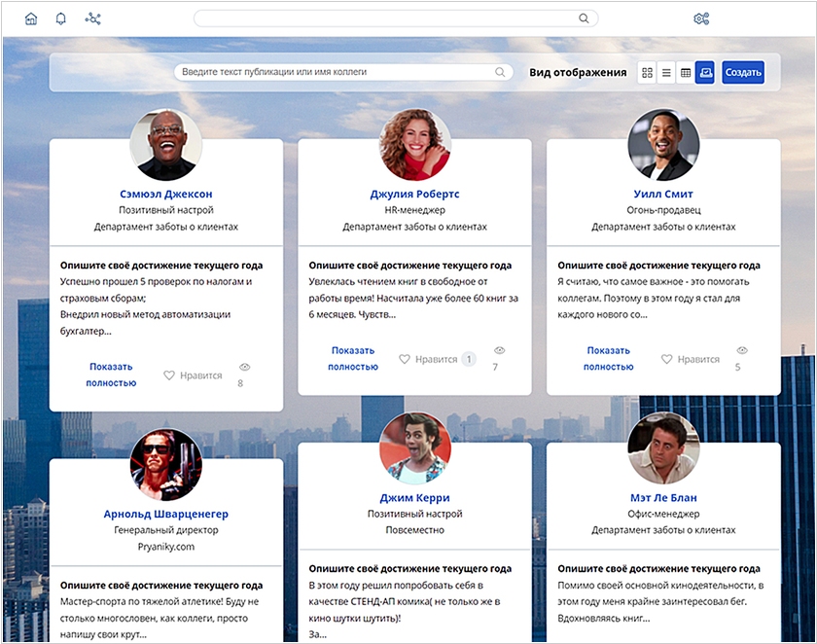Image resolution: width=817 pixels, height=644 pixels.
Task: Open the network structure icon
Action: click(x=92, y=19)
